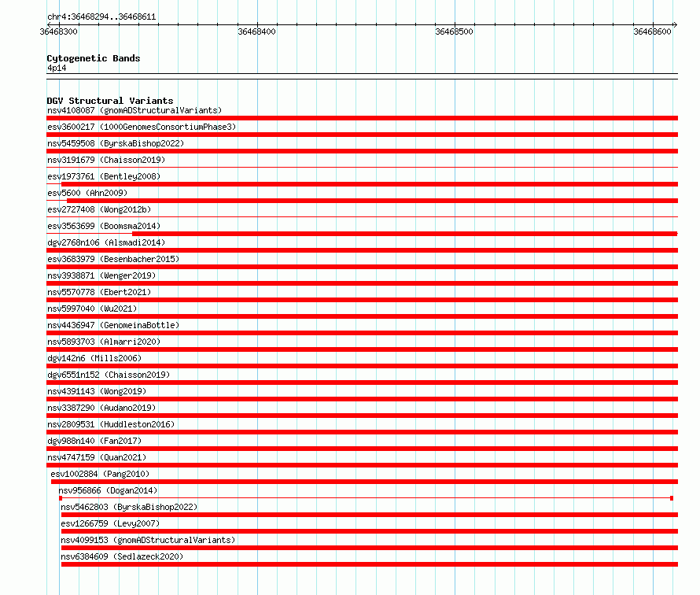Click dgv6551n152 (Chaisson2019) variant label

tap(109, 375)
